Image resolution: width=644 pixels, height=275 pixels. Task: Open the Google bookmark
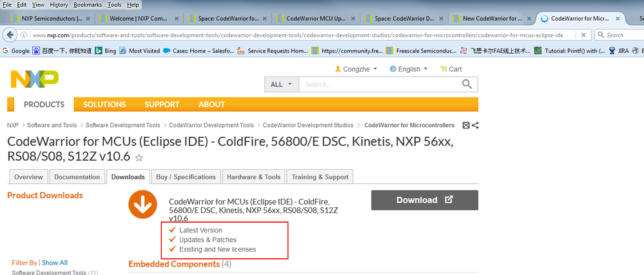tap(16, 51)
